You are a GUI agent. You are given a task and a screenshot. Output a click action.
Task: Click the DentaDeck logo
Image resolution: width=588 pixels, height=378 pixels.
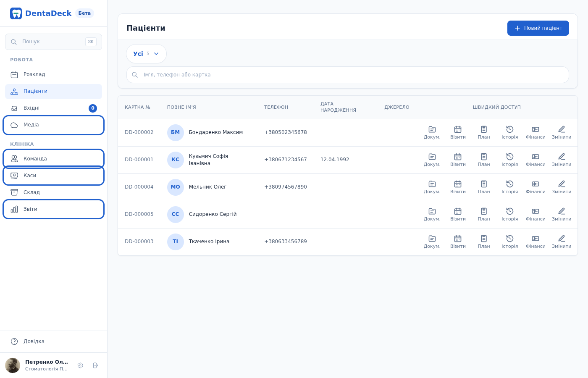pyautogui.click(x=41, y=13)
